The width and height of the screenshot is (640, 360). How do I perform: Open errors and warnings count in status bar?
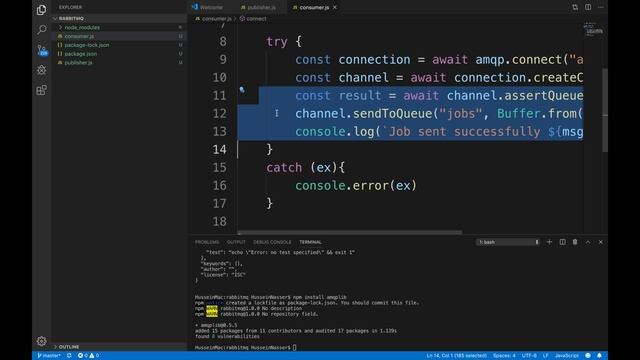[88, 356]
